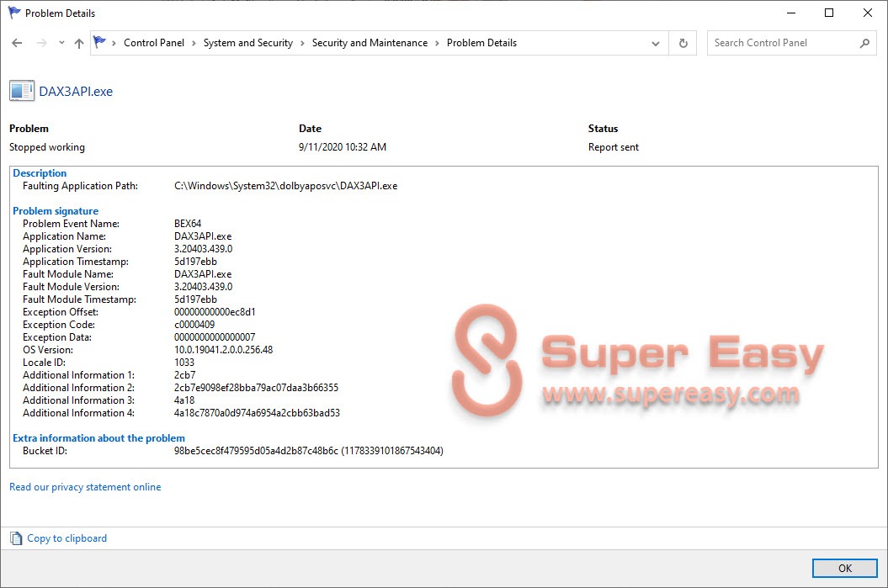Select the date 9/11/2020 10:32 AM
The width and height of the screenshot is (888, 588).
point(343,147)
